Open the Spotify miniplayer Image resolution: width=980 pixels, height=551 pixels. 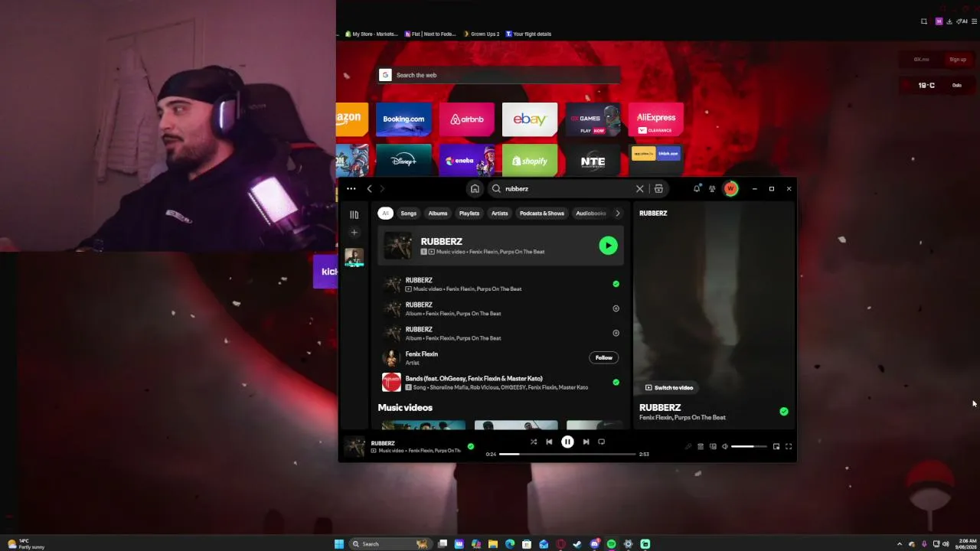coord(776,446)
